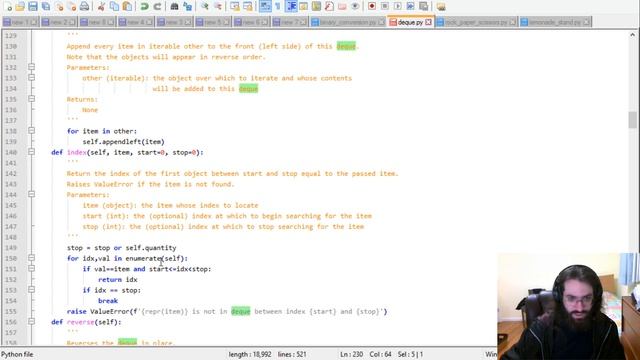Screen dimensions: 640x360
Task: Open a file with the folder icon
Action: click(x=20, y=6)
